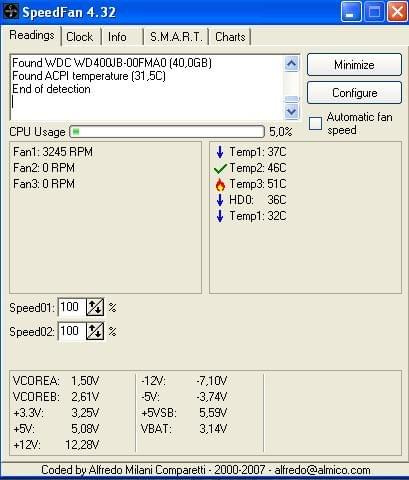Click the +3.3V 3,25V reading
The width and height of the screenshot is (409, 480).
tap(56, 413)
